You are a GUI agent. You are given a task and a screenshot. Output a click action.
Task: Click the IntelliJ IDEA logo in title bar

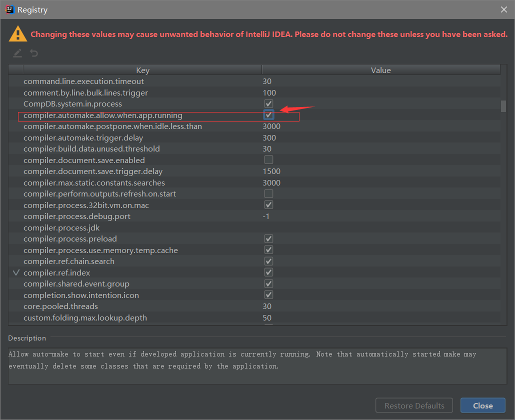coord(10,9)
